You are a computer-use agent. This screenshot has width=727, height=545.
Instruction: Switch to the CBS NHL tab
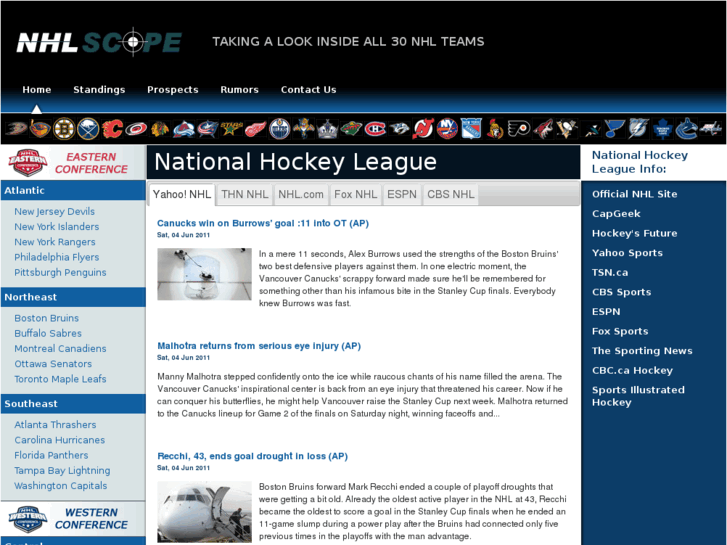click(451, 194)
